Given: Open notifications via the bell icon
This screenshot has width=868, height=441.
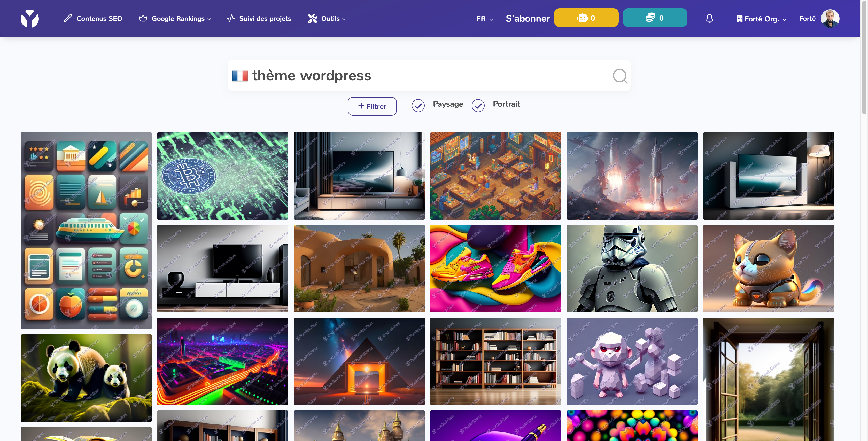Looking at the screenshot, I should [x=710, y=19].
